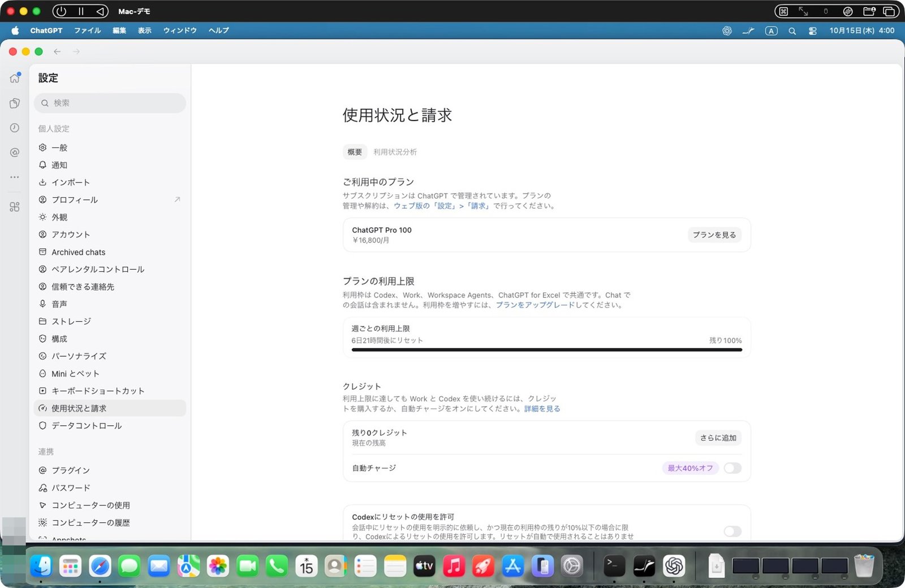Screen dimensions: 905x588
Task: Open the apps grid icon in left rail
Action: 15,207
